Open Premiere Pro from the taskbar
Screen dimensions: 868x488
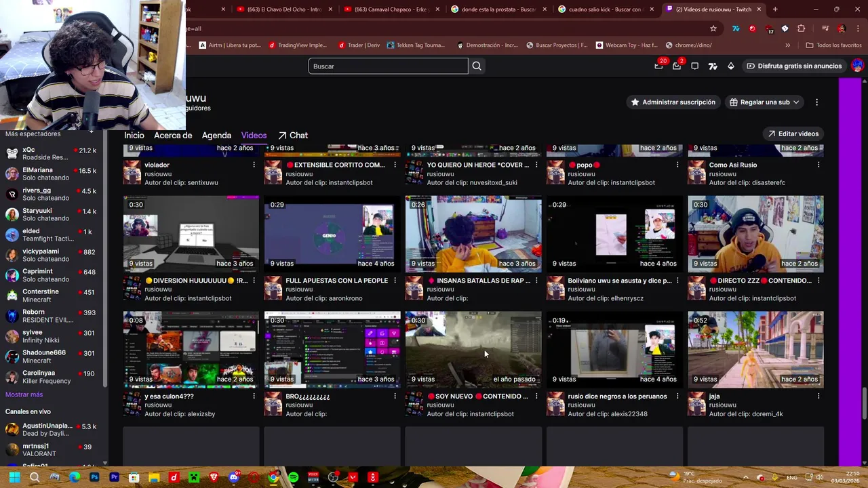point(114,477)
